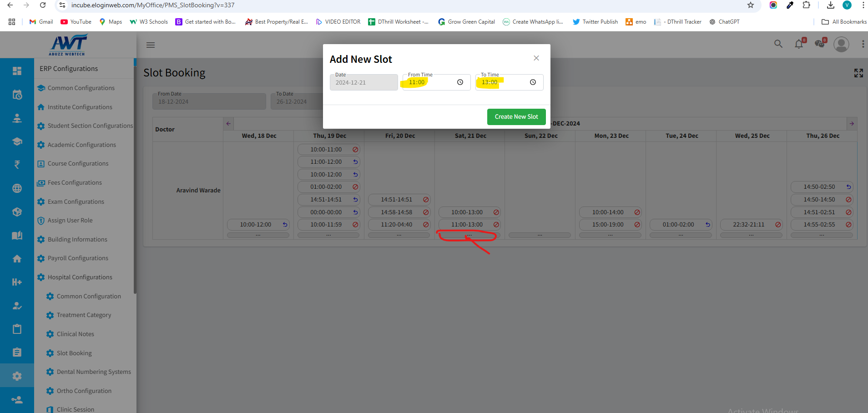
Task: Click the user profile avatar
Action: (x=841, y=45)
